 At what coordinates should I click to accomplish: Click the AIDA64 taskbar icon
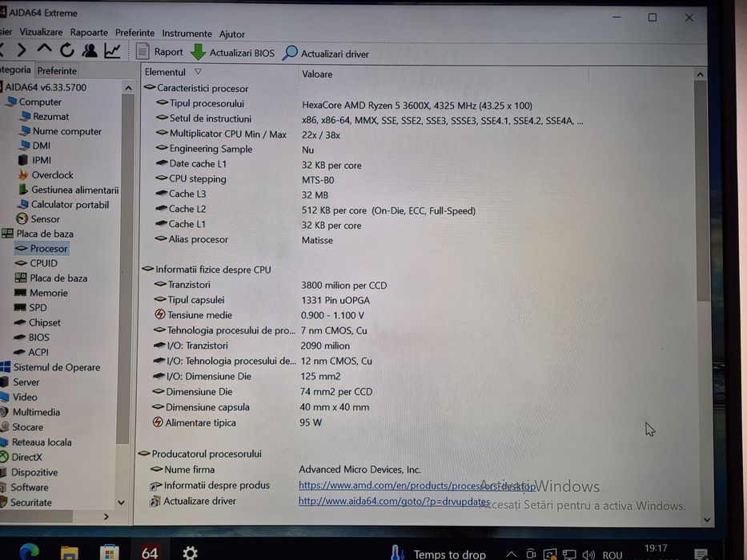pyautogui.click(x=150, y=551)
